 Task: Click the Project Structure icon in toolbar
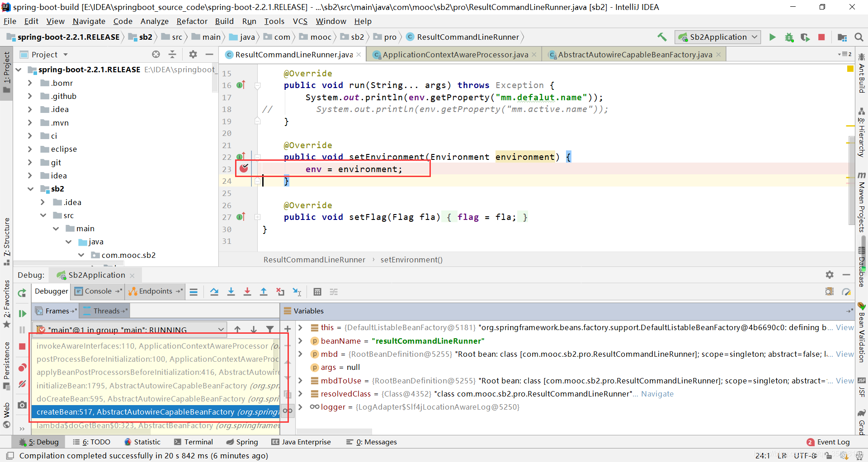pos(842,37)
